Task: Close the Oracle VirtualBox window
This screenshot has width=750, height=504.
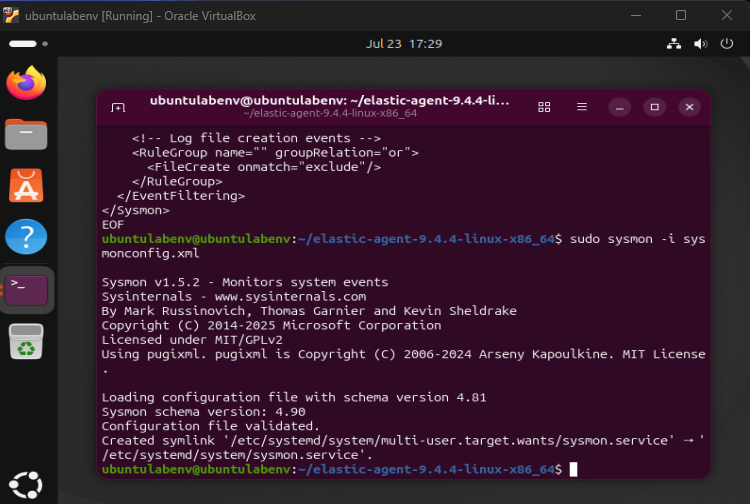Action: click(x=727, y=15)
